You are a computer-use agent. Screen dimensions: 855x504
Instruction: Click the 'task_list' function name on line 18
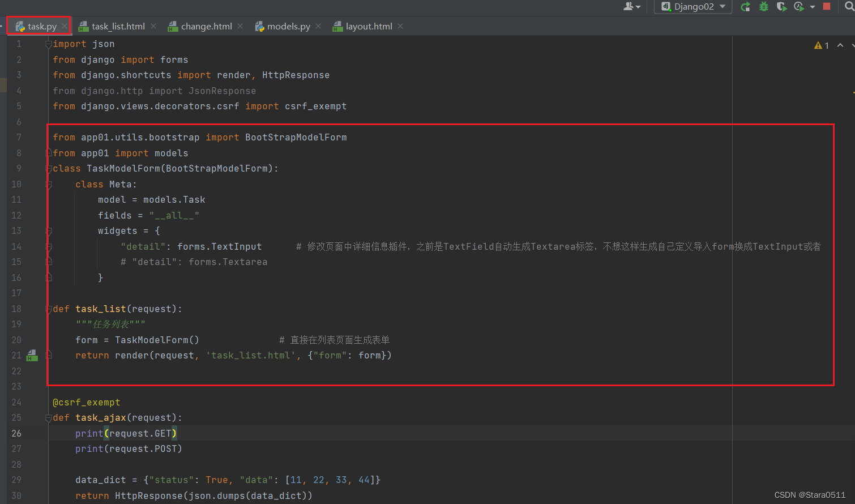[x=101, y=309]
